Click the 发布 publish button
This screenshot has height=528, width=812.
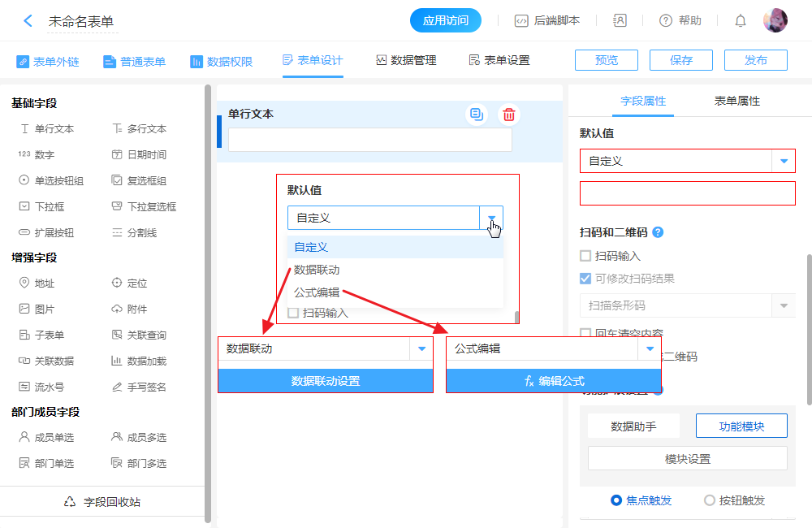[x=755, y=60]
